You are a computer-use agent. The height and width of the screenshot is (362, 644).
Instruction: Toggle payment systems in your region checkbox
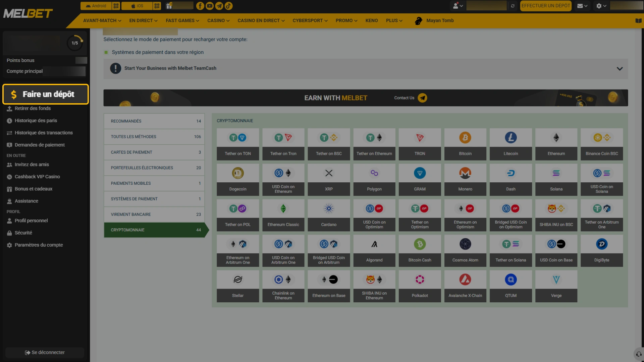point(106,52)
